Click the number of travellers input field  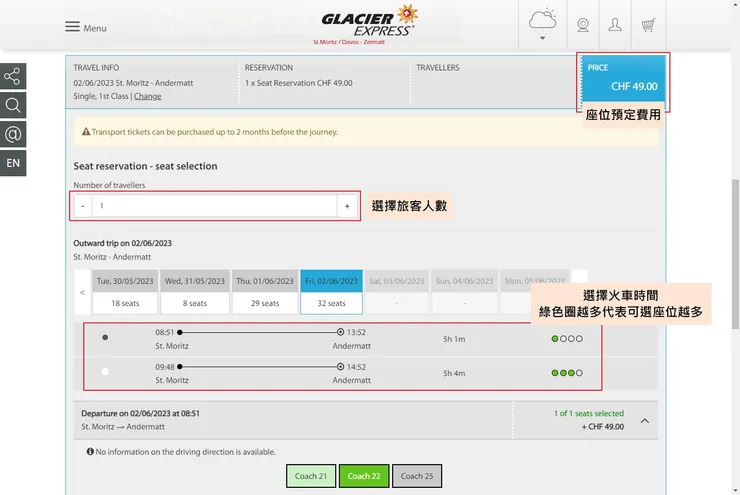tap(214, 206)
